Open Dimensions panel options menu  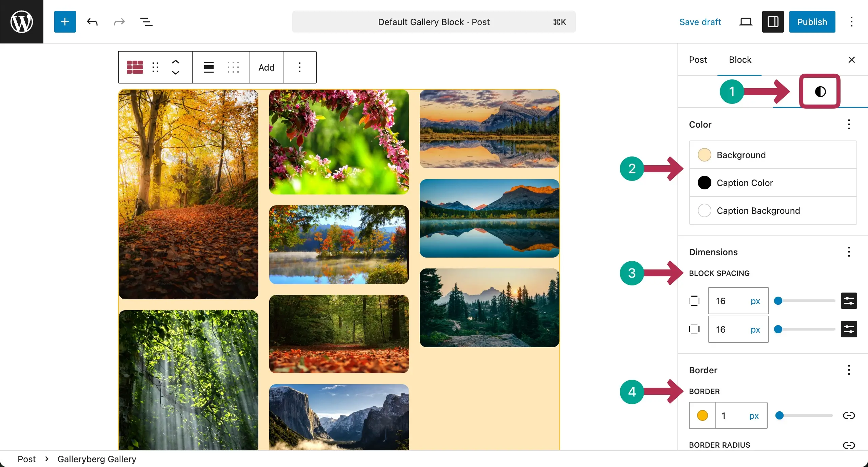849,252
